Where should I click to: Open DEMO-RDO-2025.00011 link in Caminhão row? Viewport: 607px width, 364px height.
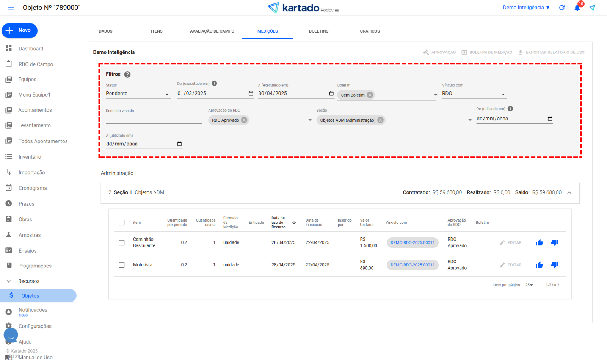tap(413, 243)
